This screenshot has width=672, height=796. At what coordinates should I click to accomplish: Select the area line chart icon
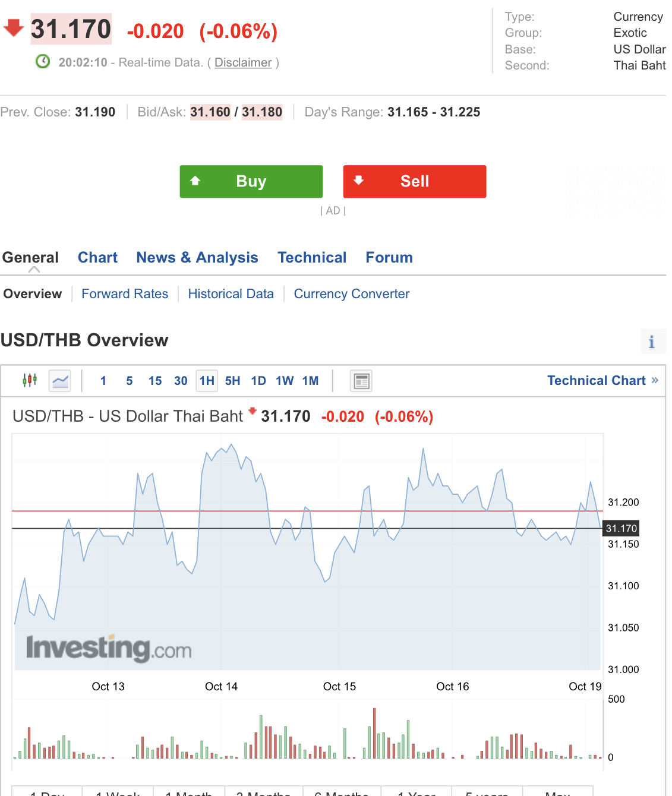pos(60,381)
